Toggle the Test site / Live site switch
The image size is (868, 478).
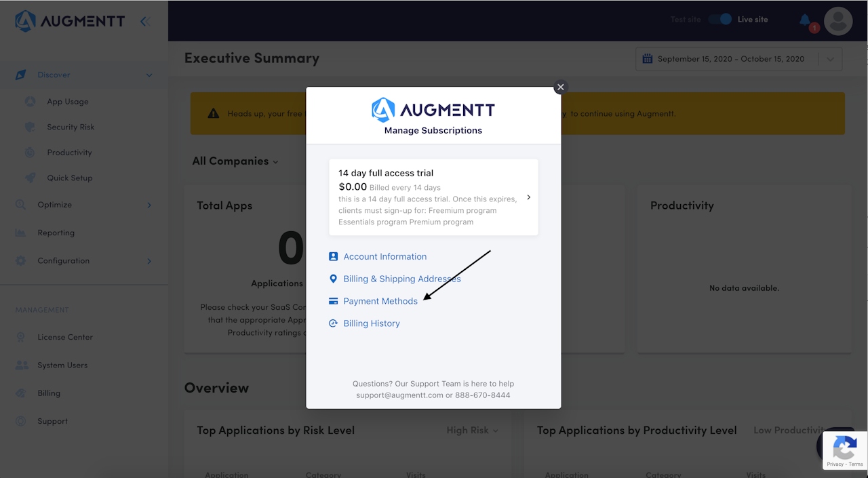(719, 19)
